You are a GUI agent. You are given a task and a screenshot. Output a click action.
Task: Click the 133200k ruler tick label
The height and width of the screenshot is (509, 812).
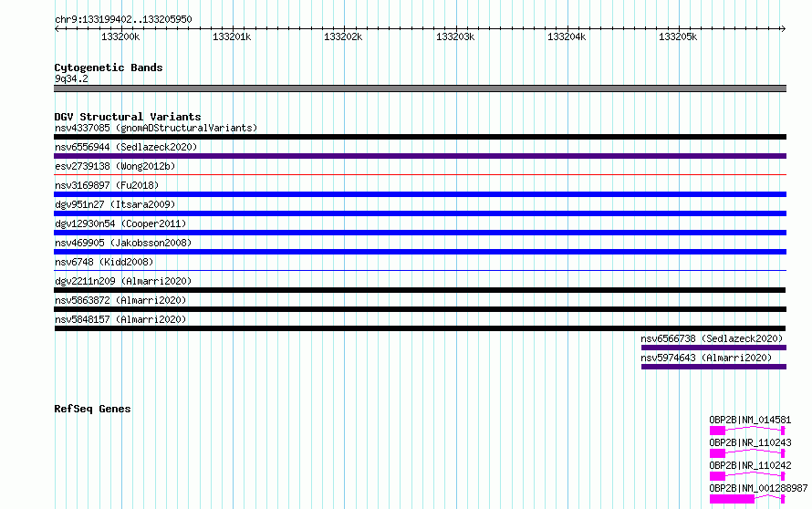pyautogui.click(x=120, y=36)
